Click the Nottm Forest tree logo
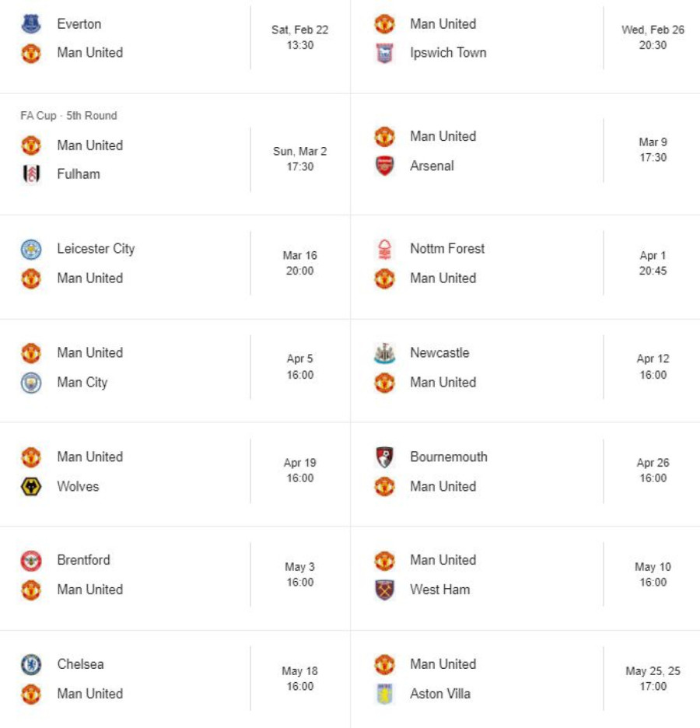Screen dimensions: 700x728 [384, 249]
